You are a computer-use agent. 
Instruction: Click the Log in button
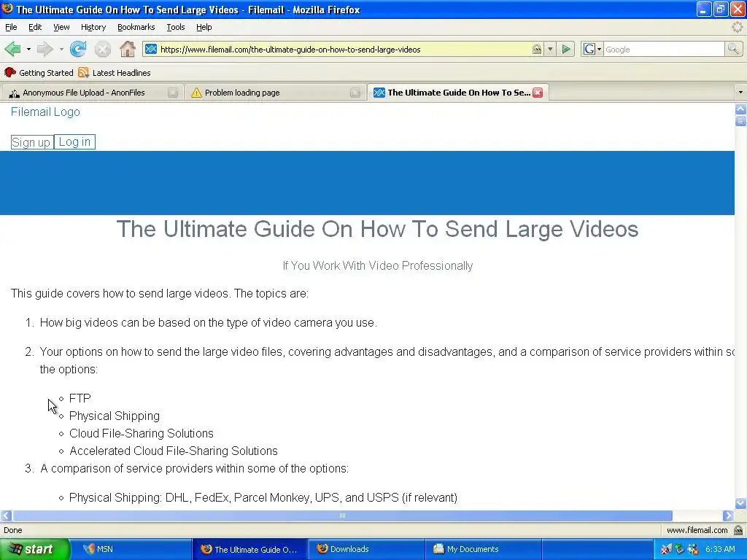[x=74, y=142]
